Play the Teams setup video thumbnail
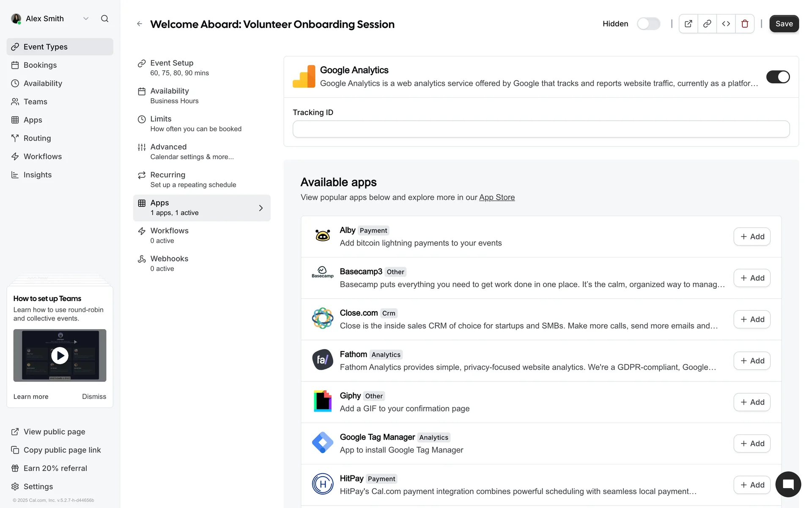 point(60,356)
